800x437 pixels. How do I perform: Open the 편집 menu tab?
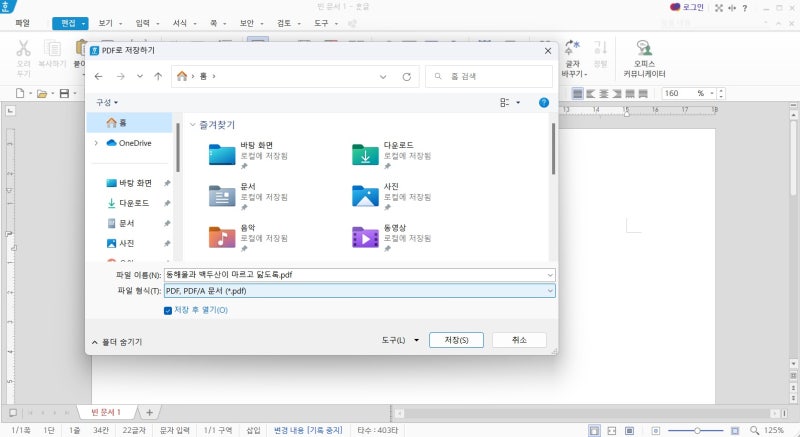70,23
